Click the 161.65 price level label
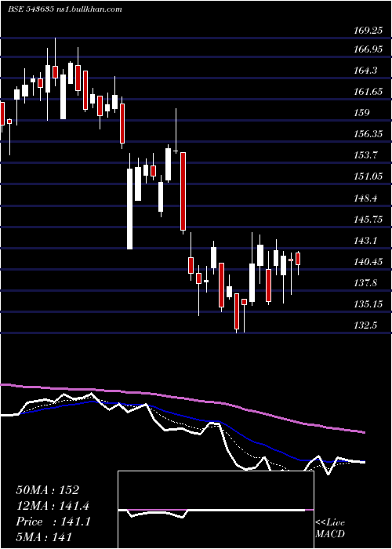 368,92
